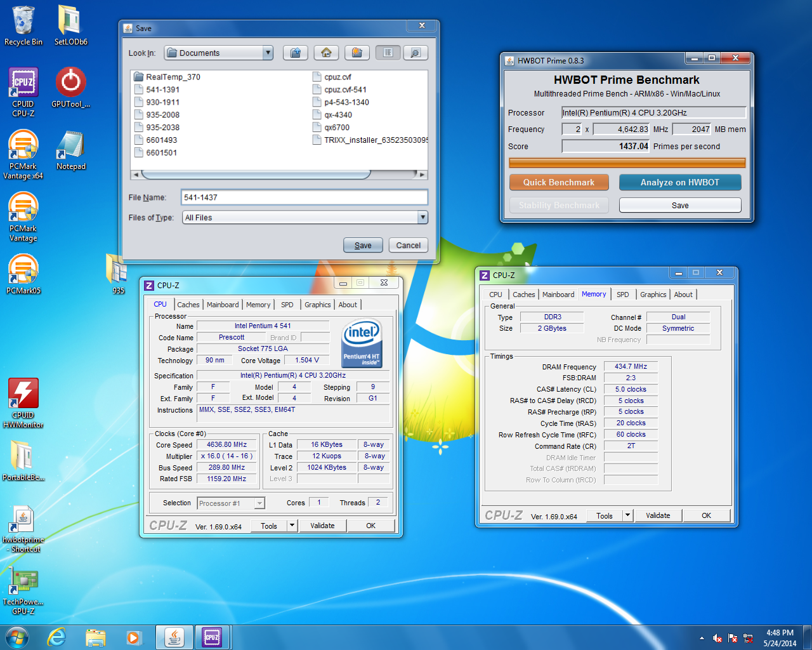Open the About tab in the Memory CPU-Z window

(683, 295)
